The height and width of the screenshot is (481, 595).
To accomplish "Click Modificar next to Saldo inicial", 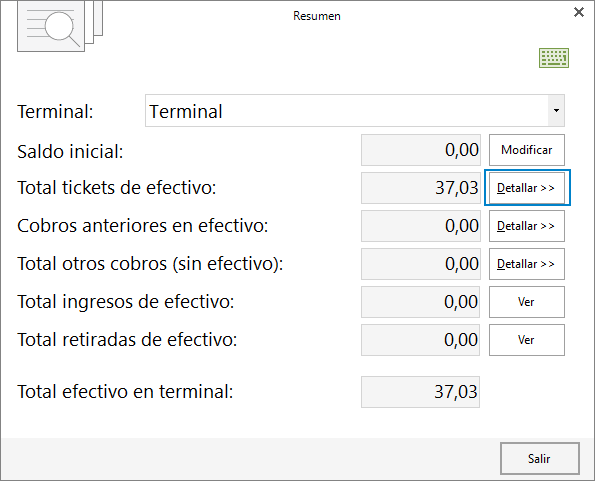I will pos(527,150).
